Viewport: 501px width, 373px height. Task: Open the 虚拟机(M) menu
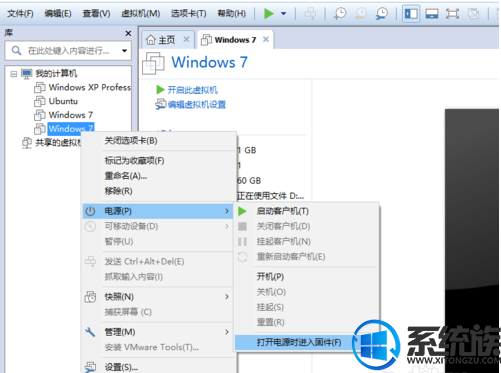[141, 14]
